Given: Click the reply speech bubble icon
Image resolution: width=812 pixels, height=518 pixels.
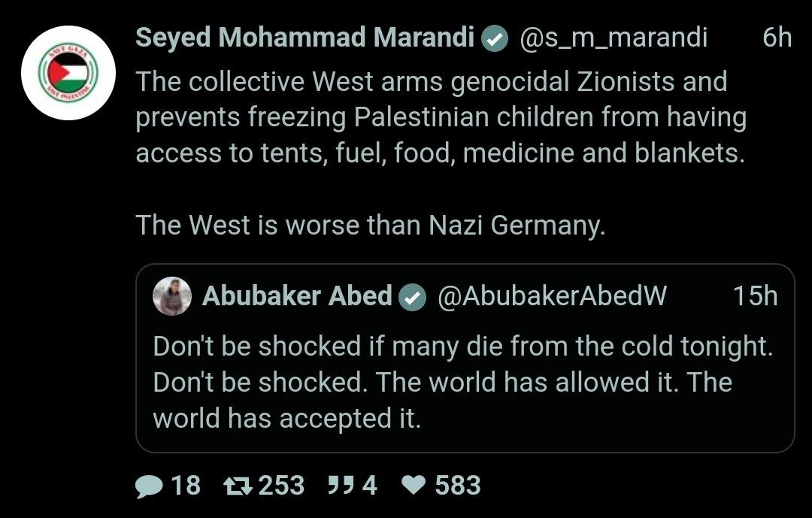Looking at the screenshot, I should [x=149, y=486].
